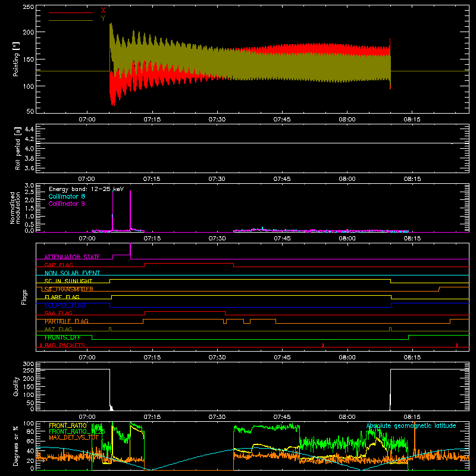476x476 pixels.
Task: Click the 07:30 label under Roll period plot
Action: pyautogui.click(x=217, y=179)
